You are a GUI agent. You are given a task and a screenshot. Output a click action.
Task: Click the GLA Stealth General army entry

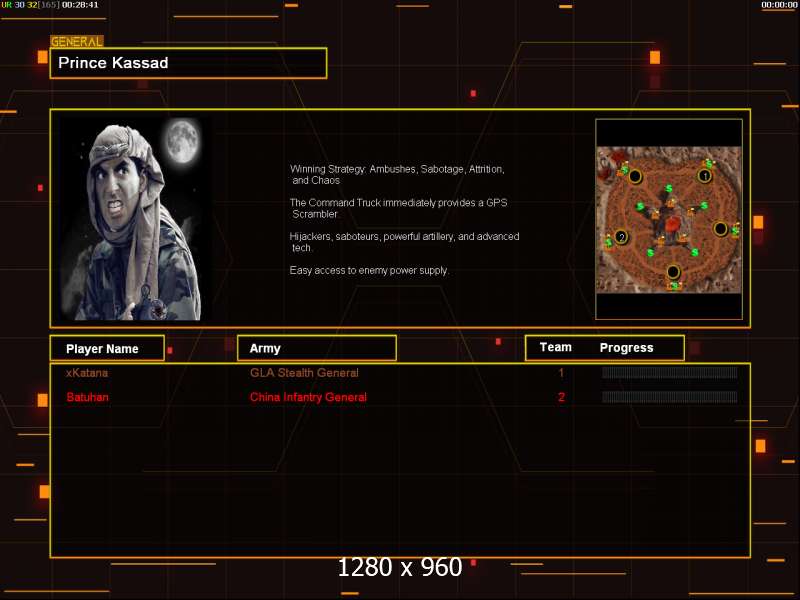coord(304,373)
